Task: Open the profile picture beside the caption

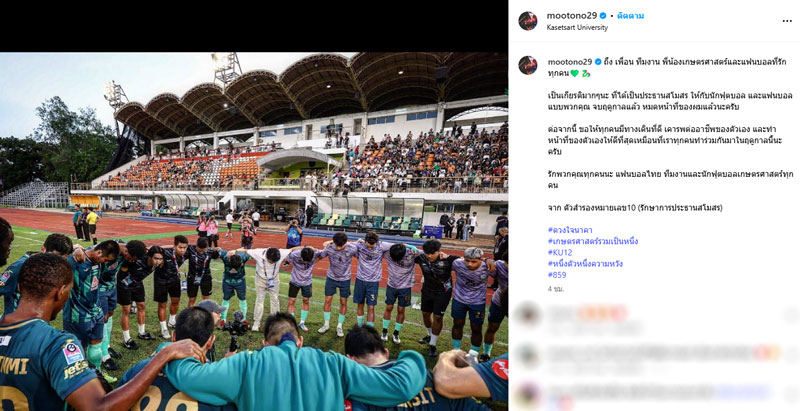Action: 528,65
